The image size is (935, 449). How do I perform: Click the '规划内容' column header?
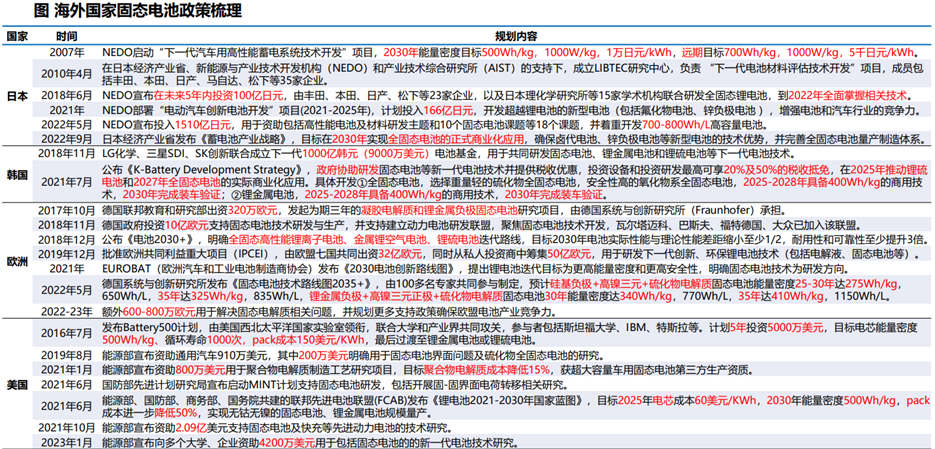coord(516,35)
